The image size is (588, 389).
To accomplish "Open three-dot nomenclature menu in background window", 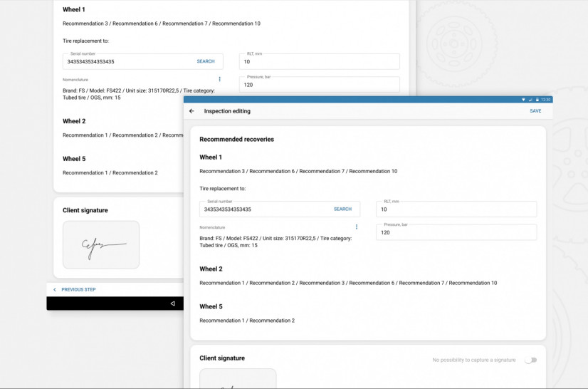I will (x=219, y=79).
